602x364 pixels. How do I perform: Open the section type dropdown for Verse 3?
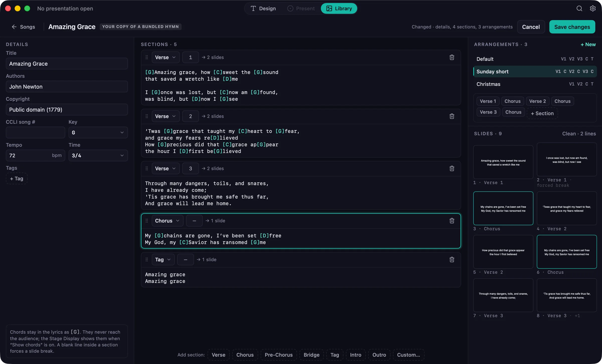coord(166,168)
